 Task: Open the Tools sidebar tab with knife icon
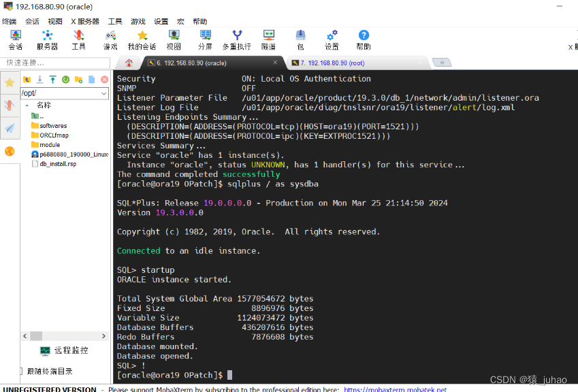[10, 105]
